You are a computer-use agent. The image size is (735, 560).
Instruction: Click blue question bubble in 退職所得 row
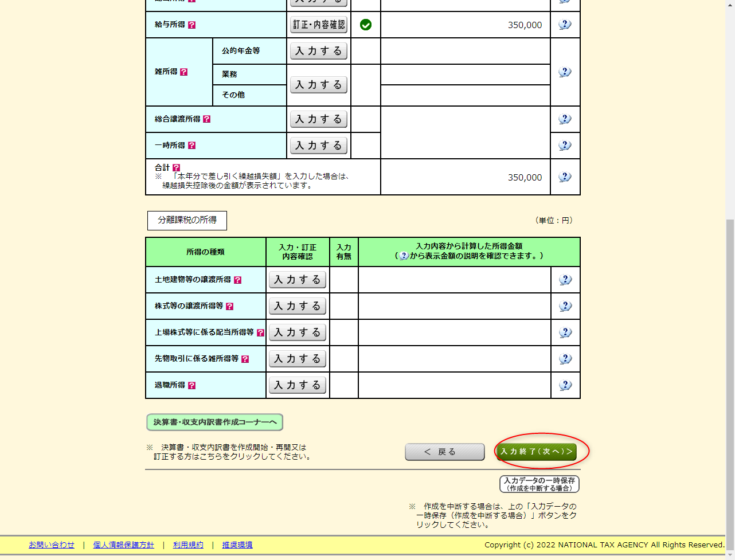(565, 385)
